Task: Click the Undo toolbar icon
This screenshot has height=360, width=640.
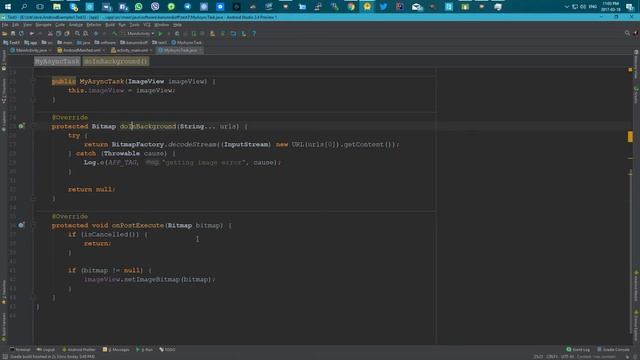Action: tap(31, 33)
